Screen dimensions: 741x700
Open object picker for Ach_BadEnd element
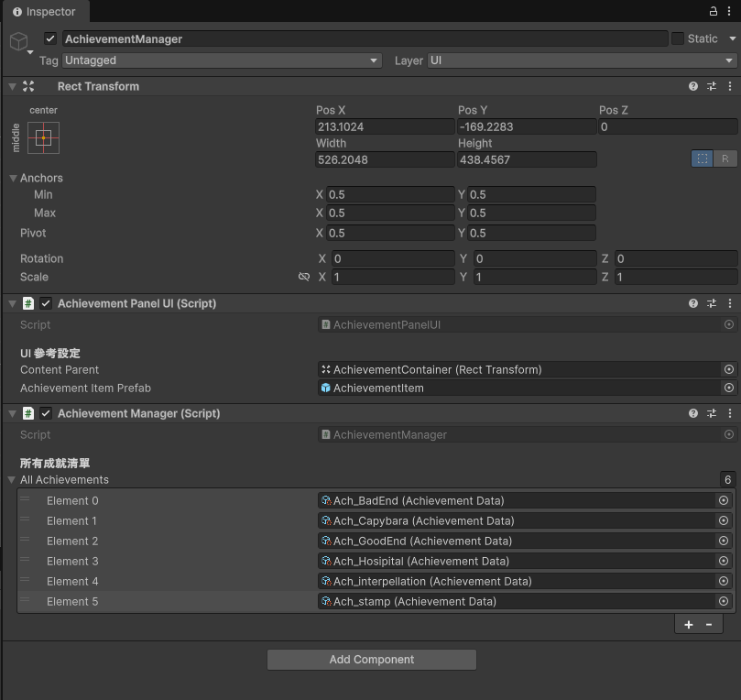pos(724,500)
